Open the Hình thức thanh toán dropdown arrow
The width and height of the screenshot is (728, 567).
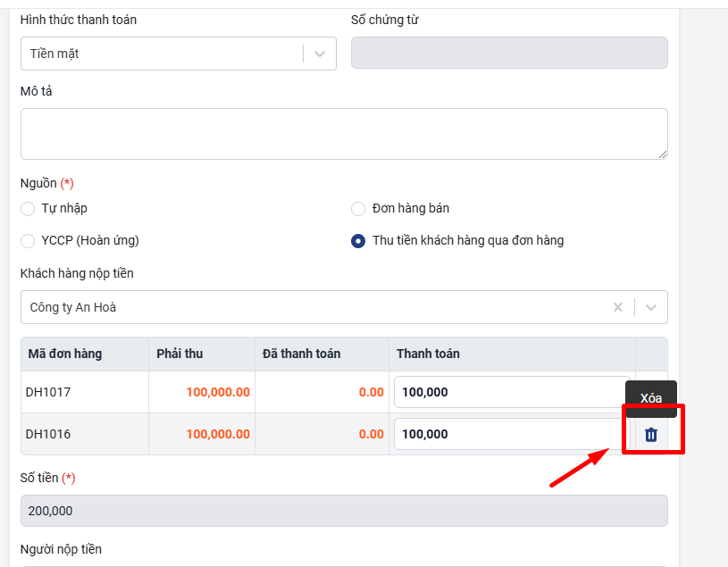pos(320,54)
